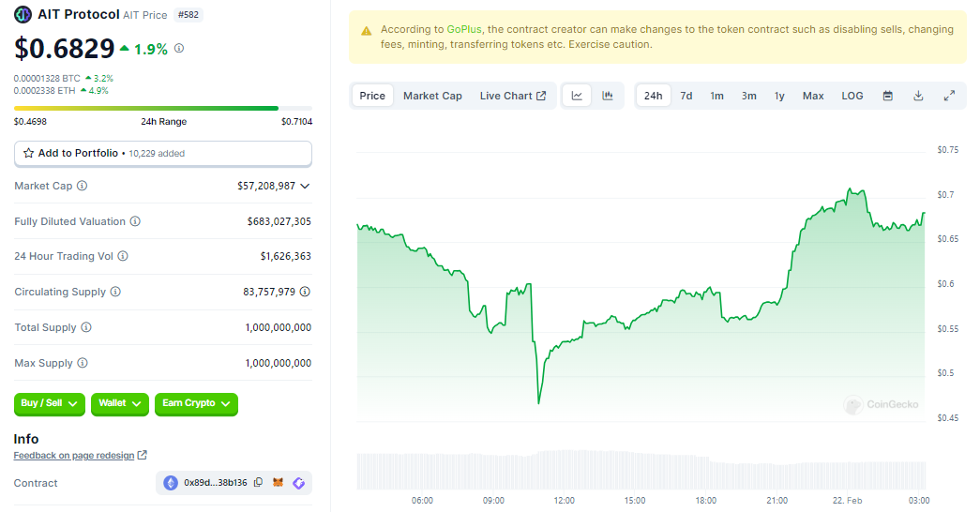This screenshot has width=980, height=512.
Task: Click info icon next to Market Cap
Action: pos(82,186)
